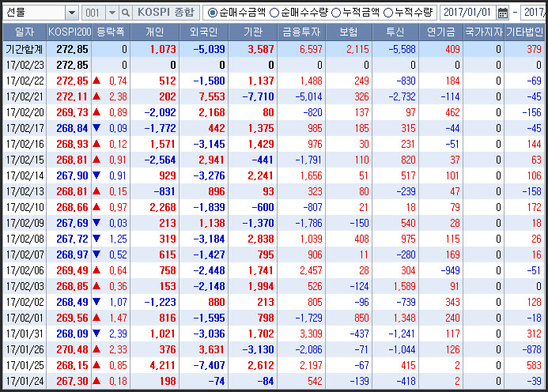Click the date cell 17/02/06

pos(25,270)
